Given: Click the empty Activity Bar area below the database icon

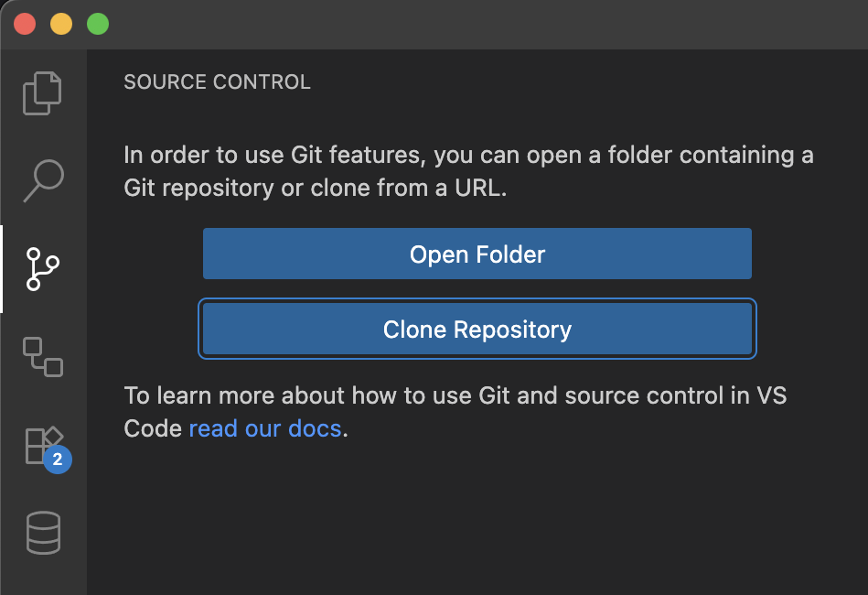Looking at the screenshot, I should 42,577.
